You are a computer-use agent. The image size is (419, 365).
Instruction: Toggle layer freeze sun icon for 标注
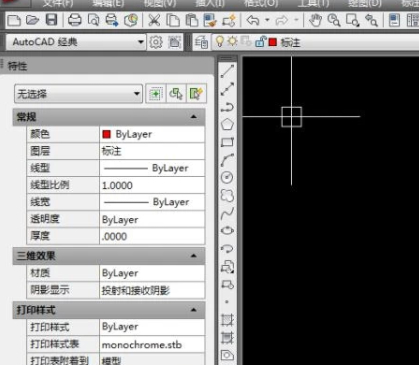coord(232,41)
